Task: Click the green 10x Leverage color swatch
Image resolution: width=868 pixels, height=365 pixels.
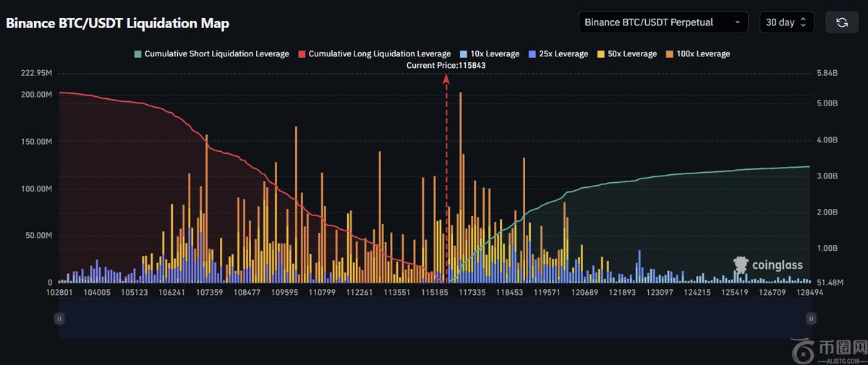Action: [464, 54]
